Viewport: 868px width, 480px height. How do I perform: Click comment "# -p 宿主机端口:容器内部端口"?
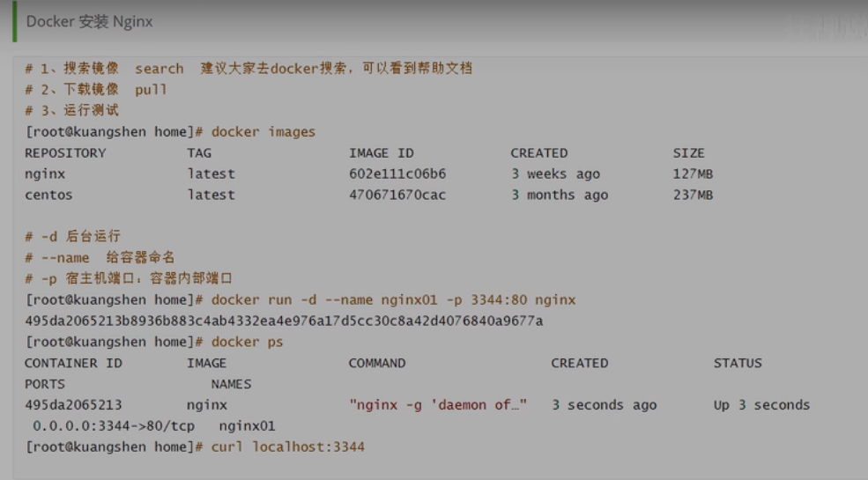click(x=129, y=278)
